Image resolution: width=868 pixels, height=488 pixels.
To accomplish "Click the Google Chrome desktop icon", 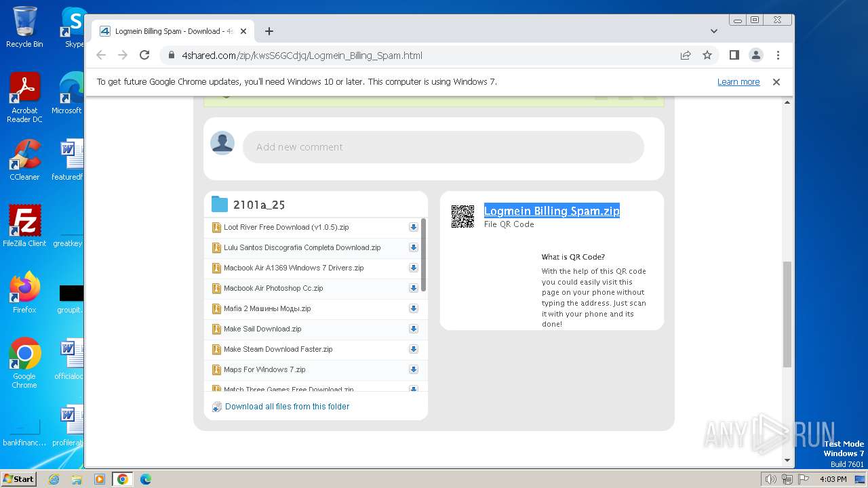I will [x=24, y=363].
